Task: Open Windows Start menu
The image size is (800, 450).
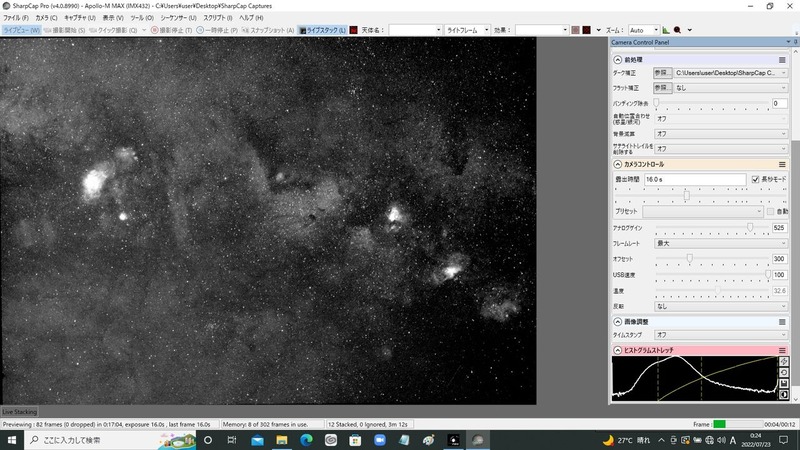Action: pyautogui.click(x=12, y=440)
